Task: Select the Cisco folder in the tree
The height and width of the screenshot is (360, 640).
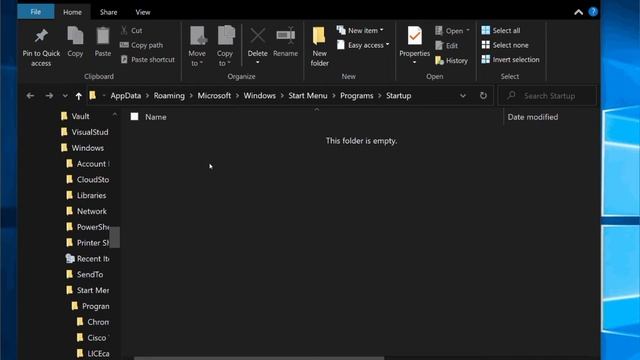Action: tap(92, 338)
